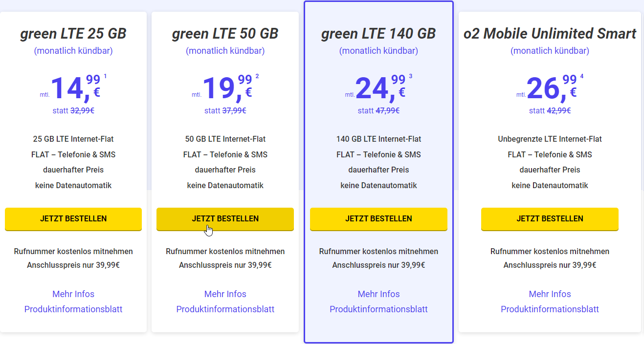Open Produktinformationsblatt of green LTE 50 GB
The image size is (644, 344).
click(x=225, y=309)
